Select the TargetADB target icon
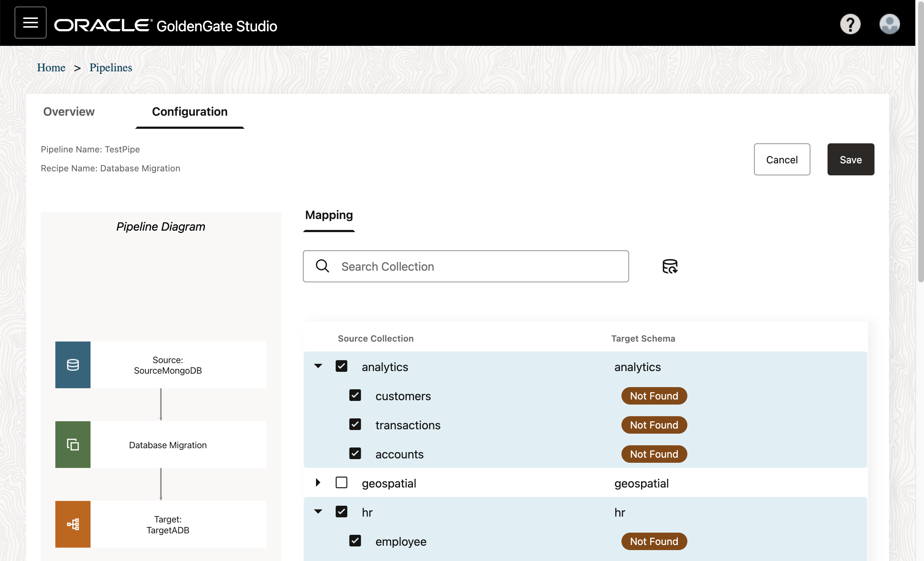 (73, 524)
